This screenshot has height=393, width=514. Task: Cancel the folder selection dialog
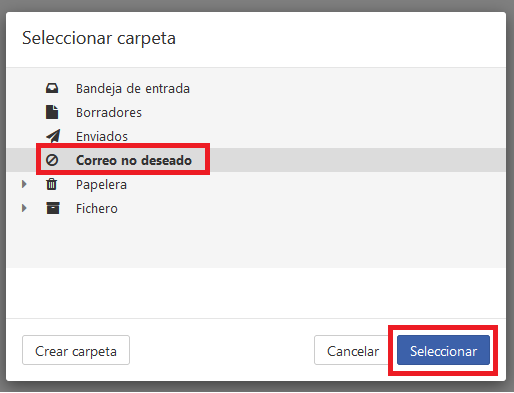click(353, 350)
